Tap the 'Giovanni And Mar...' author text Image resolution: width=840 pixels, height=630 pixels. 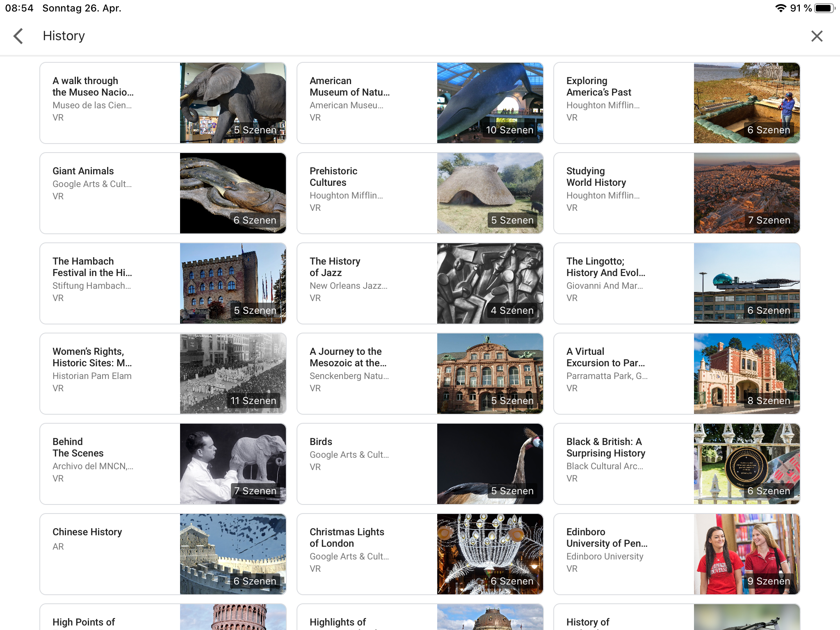(605, 285)
